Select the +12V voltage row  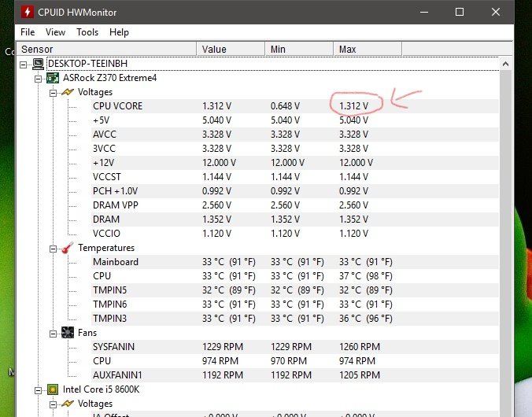pos(294,163)
